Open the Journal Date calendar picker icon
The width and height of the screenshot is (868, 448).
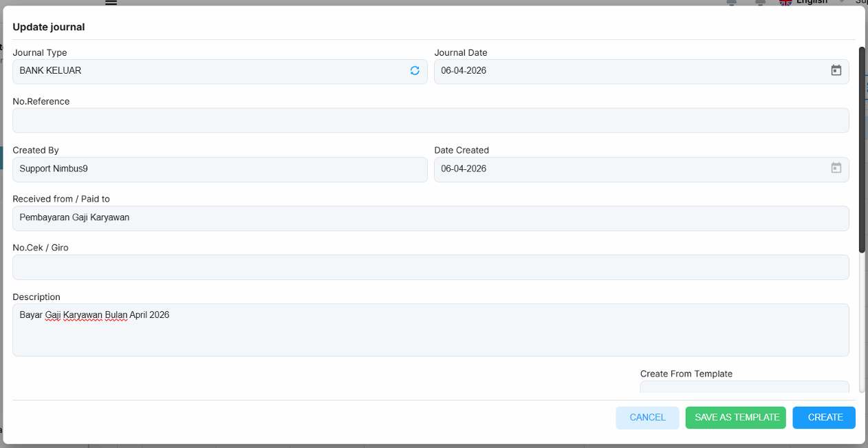[836, 70]
